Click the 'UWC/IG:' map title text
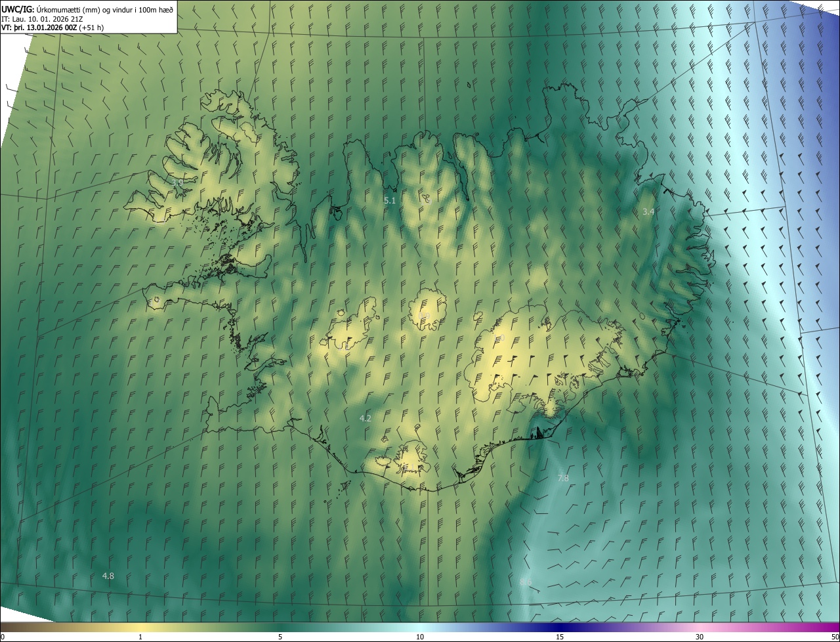The width and height of the screenshot is (840, 642). point(18,9)
